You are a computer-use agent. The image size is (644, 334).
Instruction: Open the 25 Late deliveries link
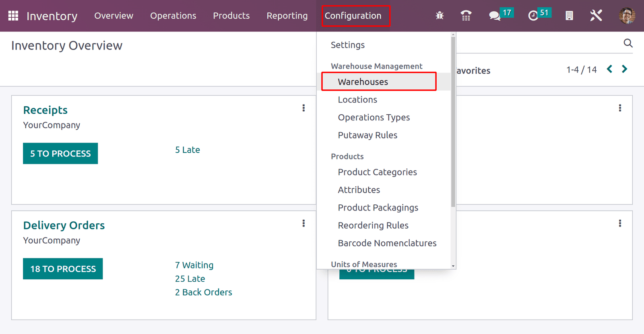[190, 279]
